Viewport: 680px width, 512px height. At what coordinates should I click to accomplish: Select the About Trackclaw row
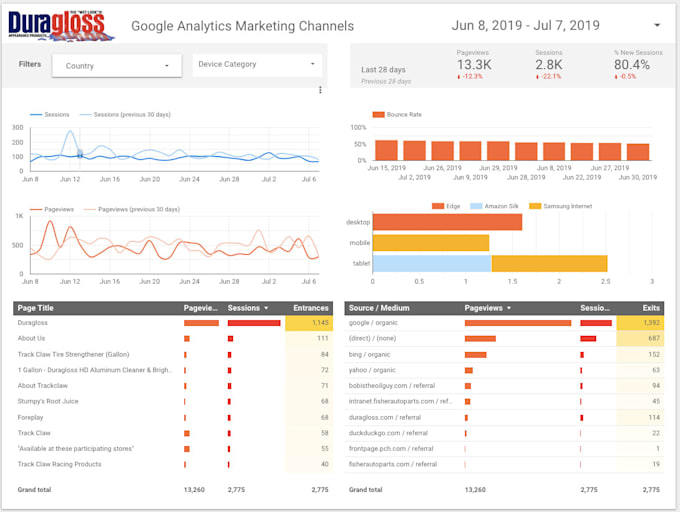pos(173,386)
